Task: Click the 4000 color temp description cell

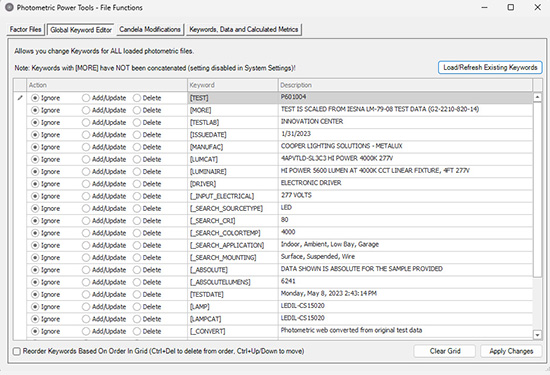Action: tap(405, 233)
